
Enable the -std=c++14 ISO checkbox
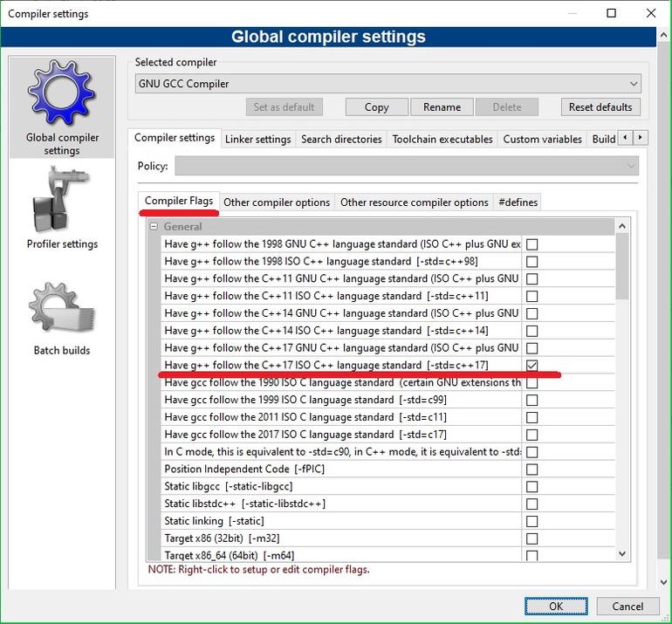click(x=531, y=331)
